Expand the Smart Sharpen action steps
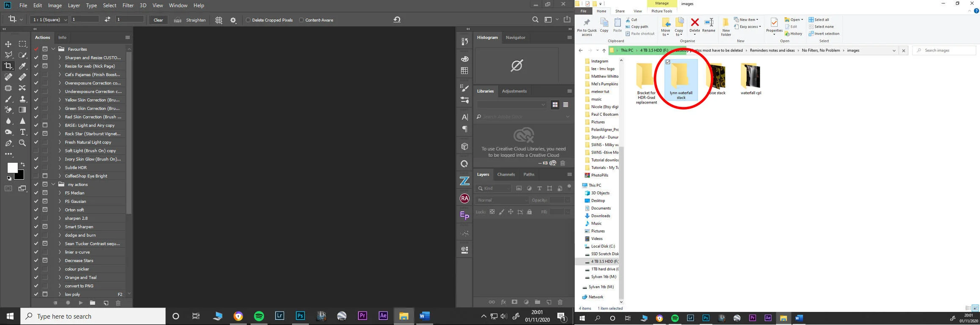 pyautogui.click(x=60, y=227)
